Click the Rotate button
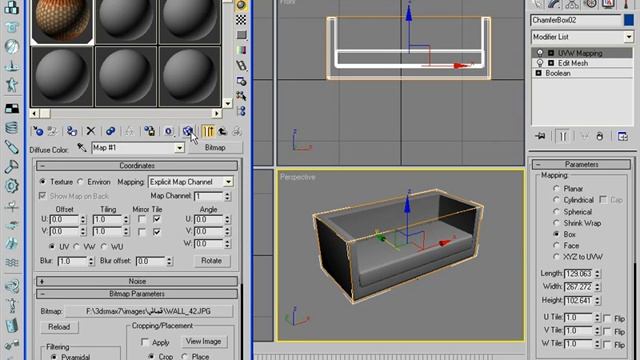This screenshot has width=640, height=360. coord(211,260)
